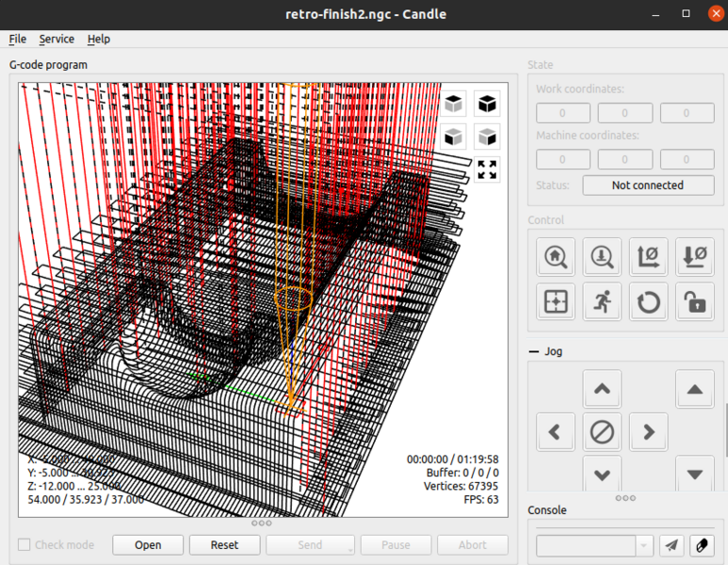The image size is (728, 565).
Task: Click the Unlock padlock button
Action: pyautogui.click(x=694, y=302)
